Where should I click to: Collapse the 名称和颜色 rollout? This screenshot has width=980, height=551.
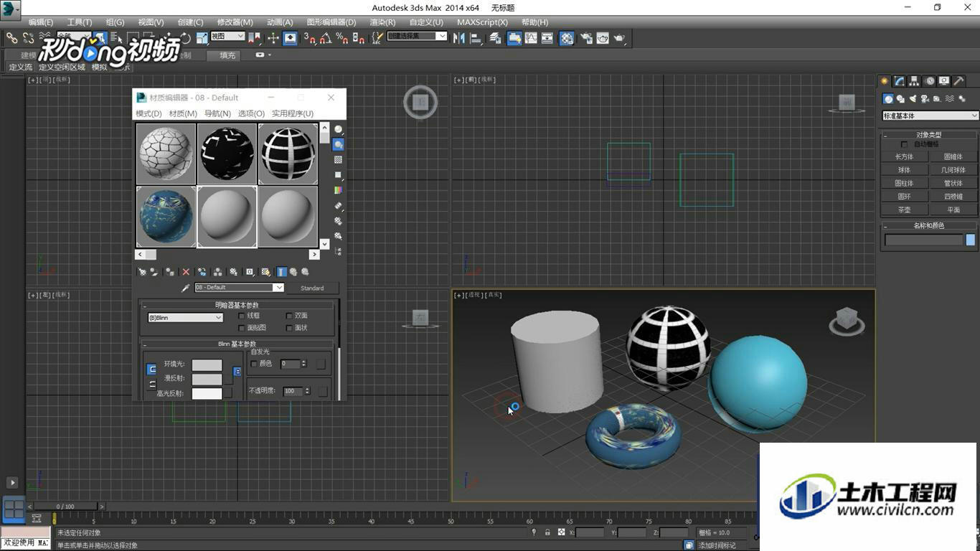pos(928,225)
